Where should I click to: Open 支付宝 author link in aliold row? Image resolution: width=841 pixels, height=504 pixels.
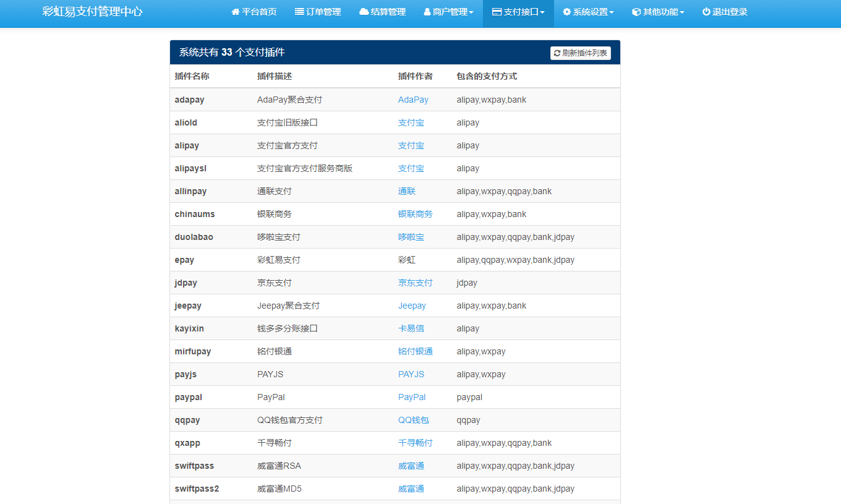tap(411, 122)
